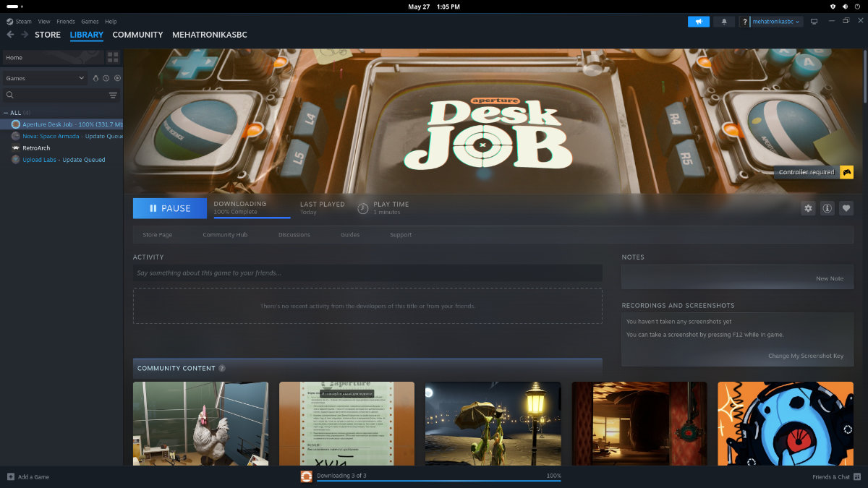Screen dimensions: 868x488
Task: Open the Store Page link
Action: pos(157,235)
